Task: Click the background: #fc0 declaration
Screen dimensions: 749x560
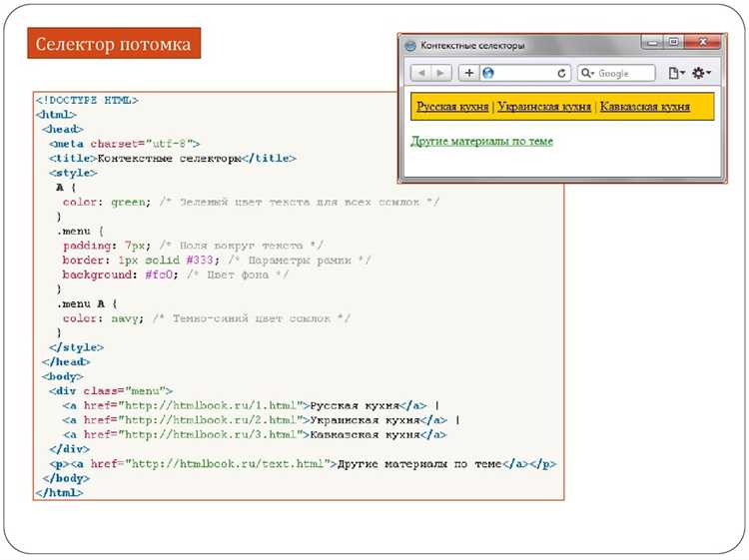Action: (x=120, y=275)
